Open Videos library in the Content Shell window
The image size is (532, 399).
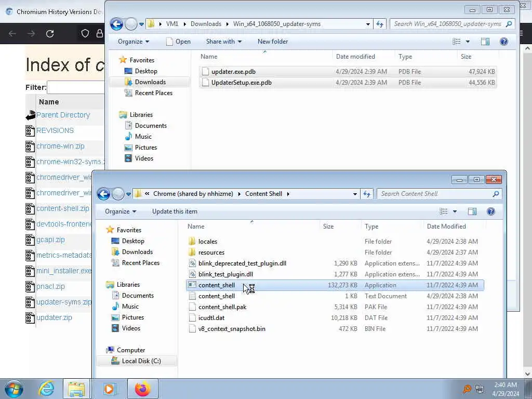(131, 328)
